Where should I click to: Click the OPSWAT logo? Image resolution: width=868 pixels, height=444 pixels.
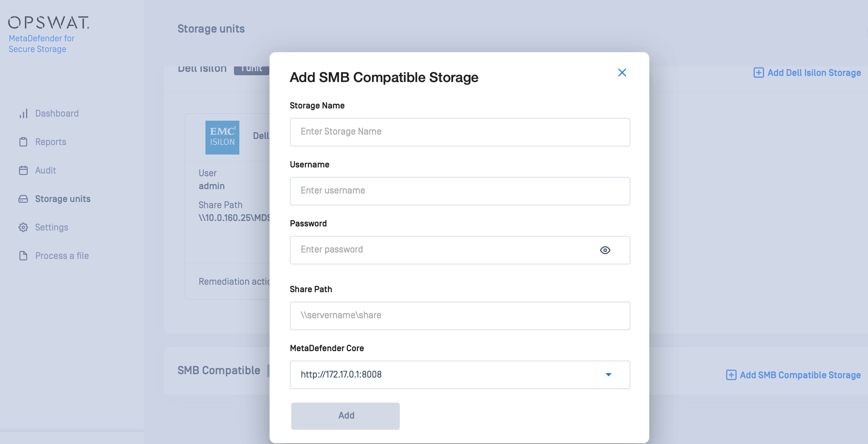[48, 22]
